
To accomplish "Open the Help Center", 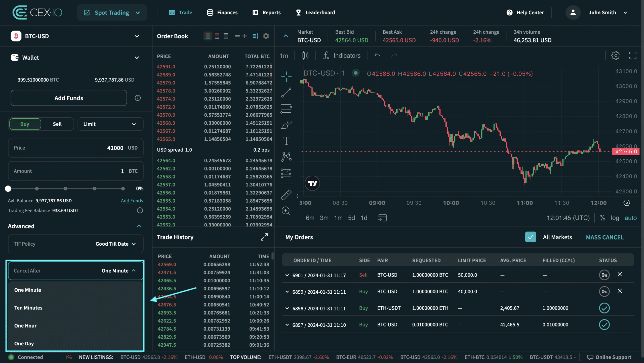I will coord(525,12).
